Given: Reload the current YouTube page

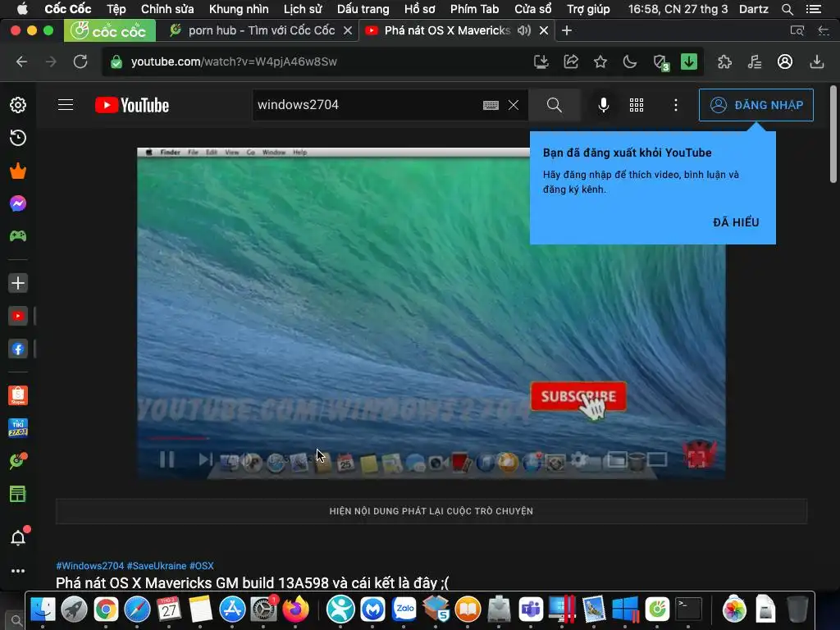Looking at the screenshot, I should (x=80, y=62).
